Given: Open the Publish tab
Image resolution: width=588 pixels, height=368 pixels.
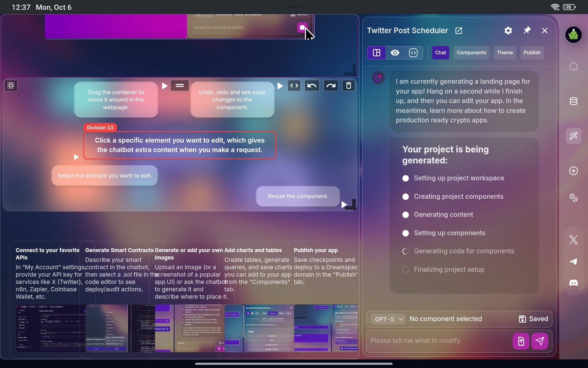Looking at the screenshot, I should 532,53.
